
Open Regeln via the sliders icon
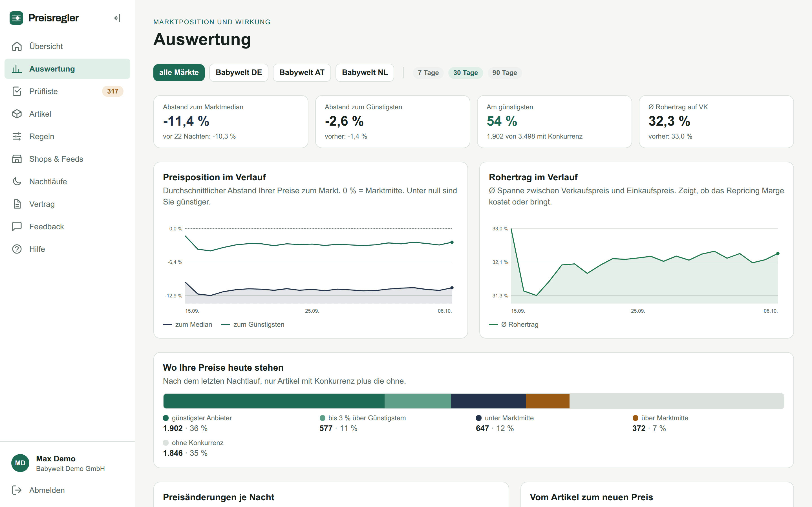17,137
